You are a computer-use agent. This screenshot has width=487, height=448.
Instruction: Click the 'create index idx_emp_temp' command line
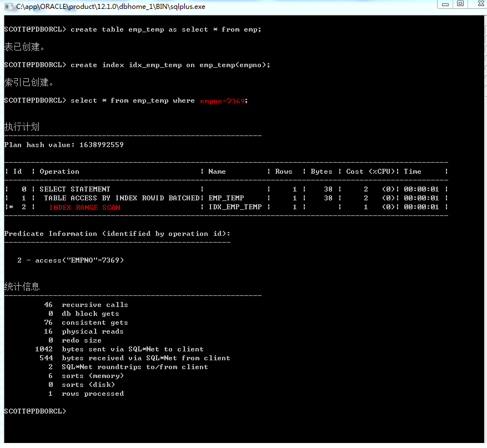pos(137,65)
